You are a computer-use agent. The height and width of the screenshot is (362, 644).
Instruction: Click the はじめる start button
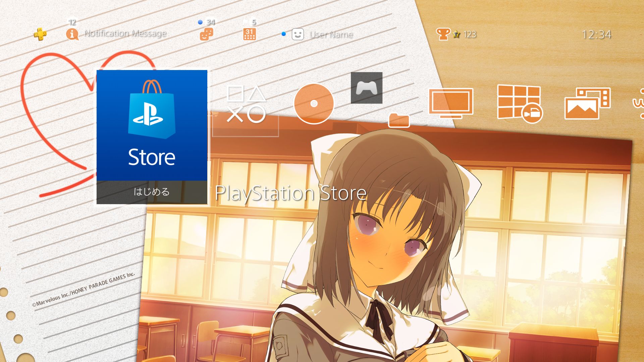click(x=152, y=192)
